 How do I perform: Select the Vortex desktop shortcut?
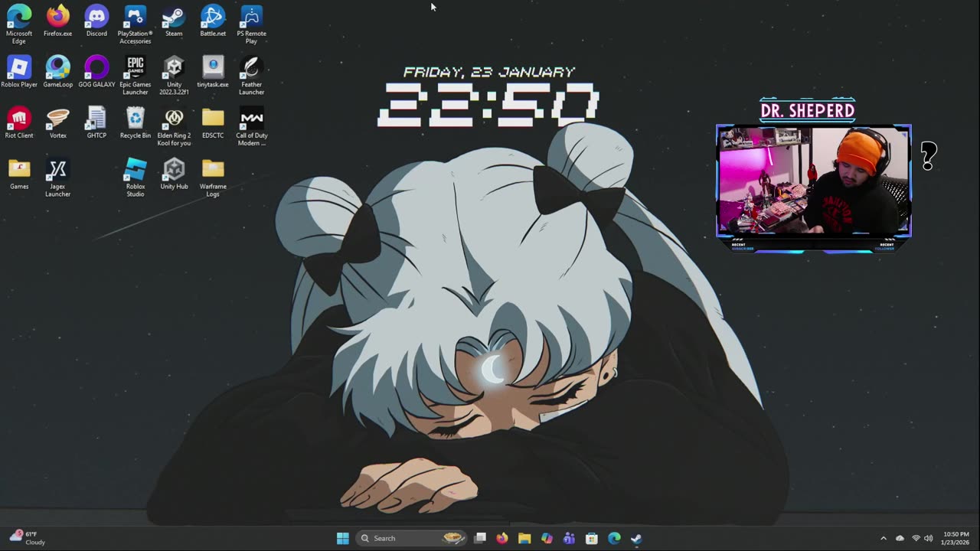[x=57, y=123]
